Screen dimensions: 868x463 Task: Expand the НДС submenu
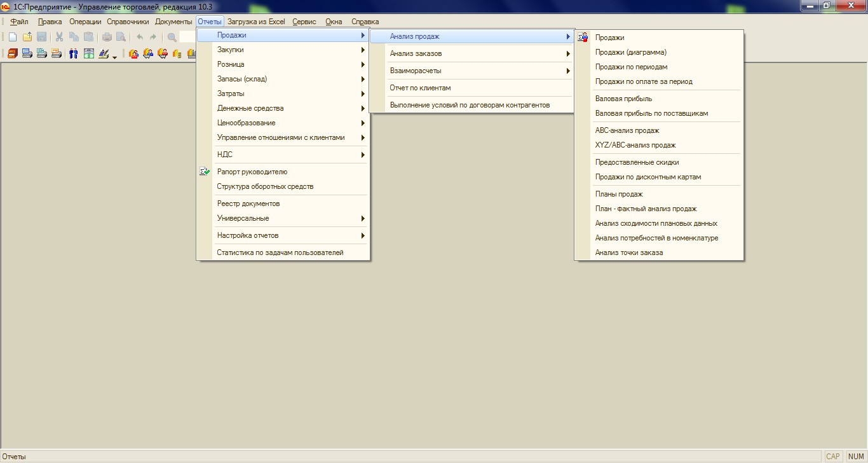[x=283, y=155]
